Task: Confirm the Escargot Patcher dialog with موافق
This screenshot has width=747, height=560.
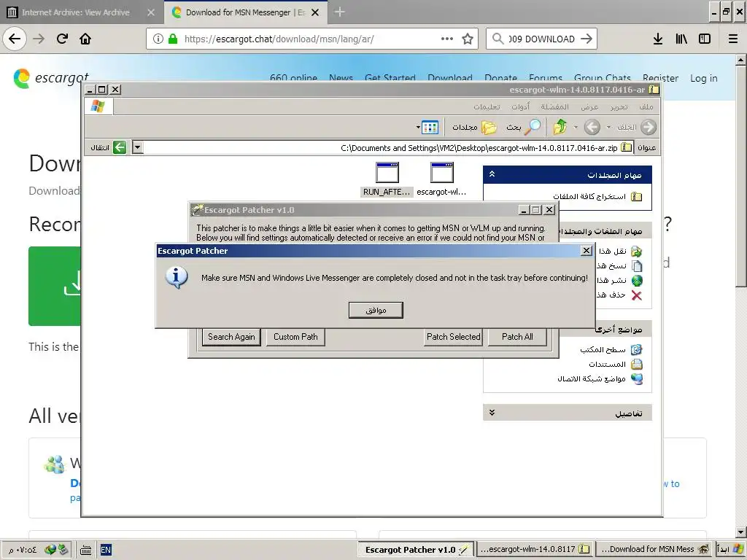Action: point(376,310)
